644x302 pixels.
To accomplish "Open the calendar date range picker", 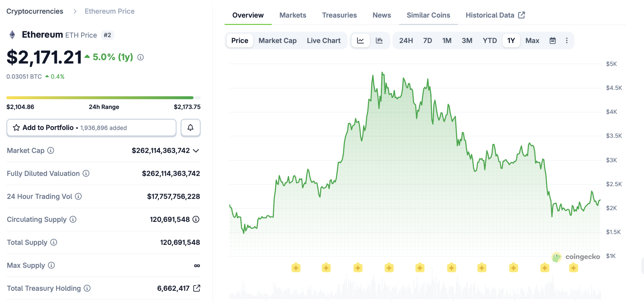I will 552,40.
